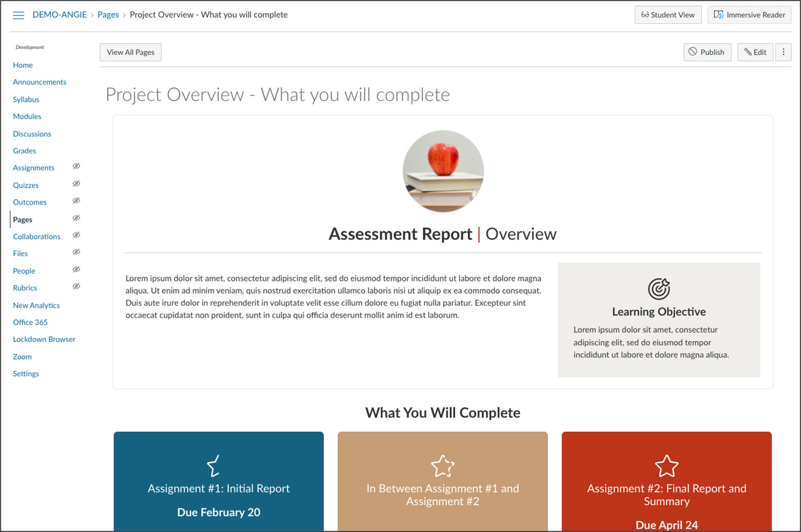Open the three-dot page options menu
The image size is (801, 532).
[x=783, y=52]
